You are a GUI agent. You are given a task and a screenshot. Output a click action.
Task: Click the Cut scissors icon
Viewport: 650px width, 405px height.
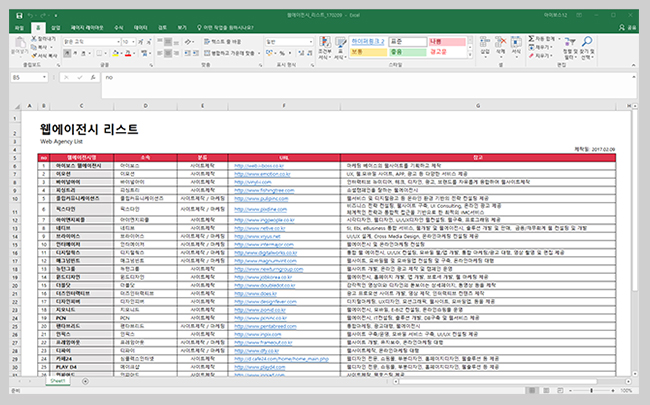[x=34, y=39]
